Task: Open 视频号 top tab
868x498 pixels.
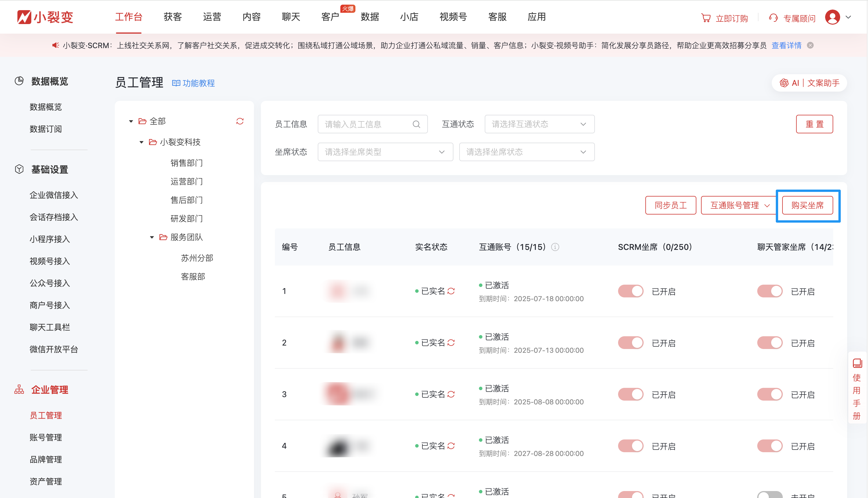Action: click(453, 17)
